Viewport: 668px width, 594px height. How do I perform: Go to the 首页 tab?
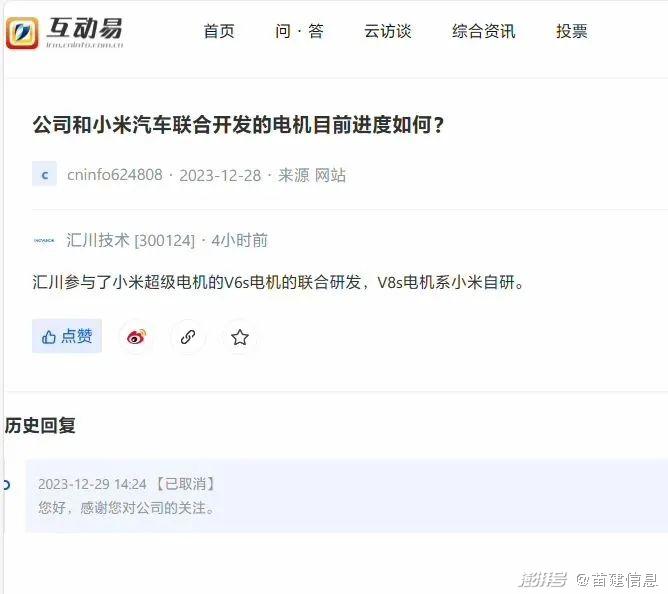pyautogui.click(x=219, y=32)
